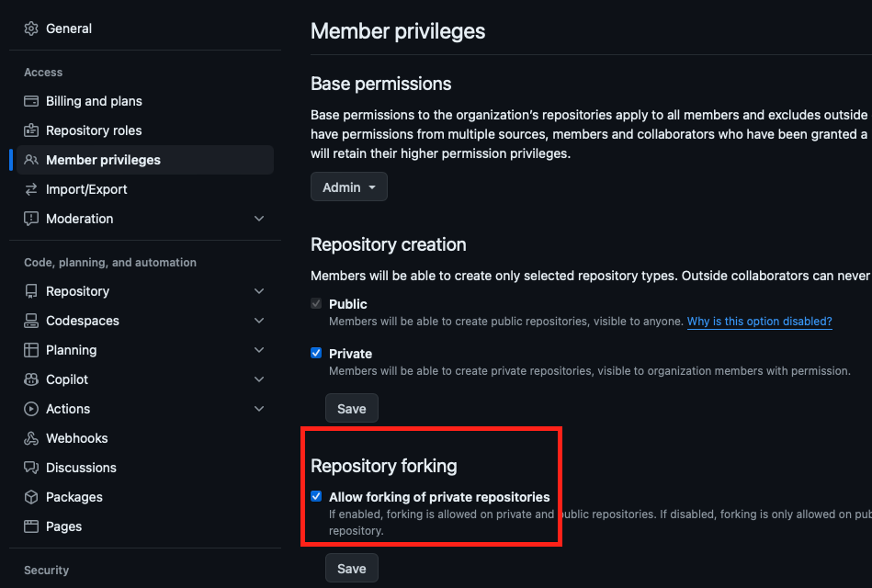Expand the Actions section chevron

[x=259, y=409]
